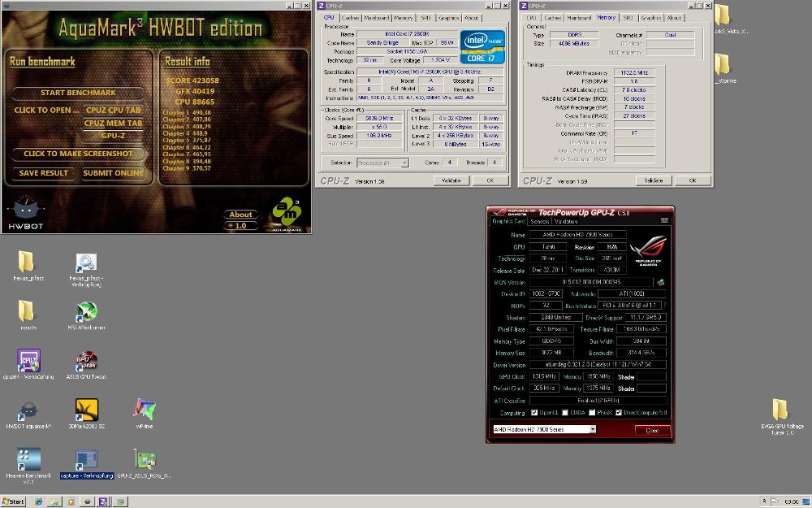The image size is (812, 508).
Task: Click the Intel Core i7 logo
Action: click(x=482, y=46)
